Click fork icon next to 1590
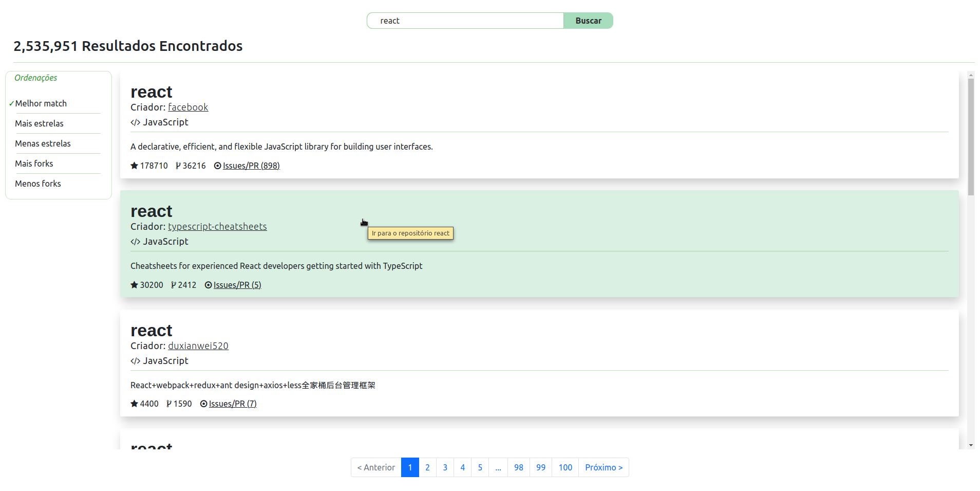 (169, 404)
